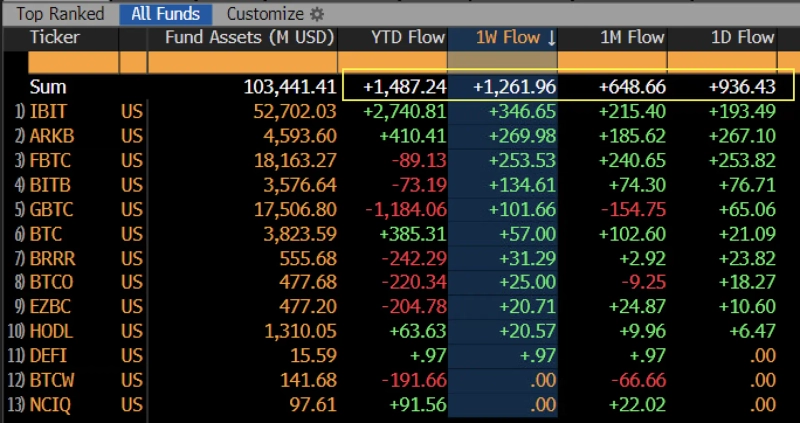Switch to the Top Ranked tab

[x=60, y=14]
